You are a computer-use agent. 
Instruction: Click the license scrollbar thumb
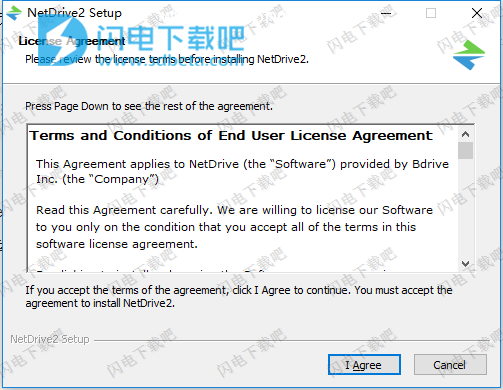466,151
